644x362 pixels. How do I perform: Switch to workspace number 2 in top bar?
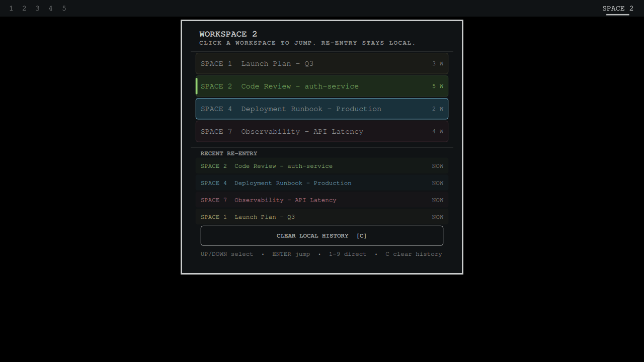point(24,9)
